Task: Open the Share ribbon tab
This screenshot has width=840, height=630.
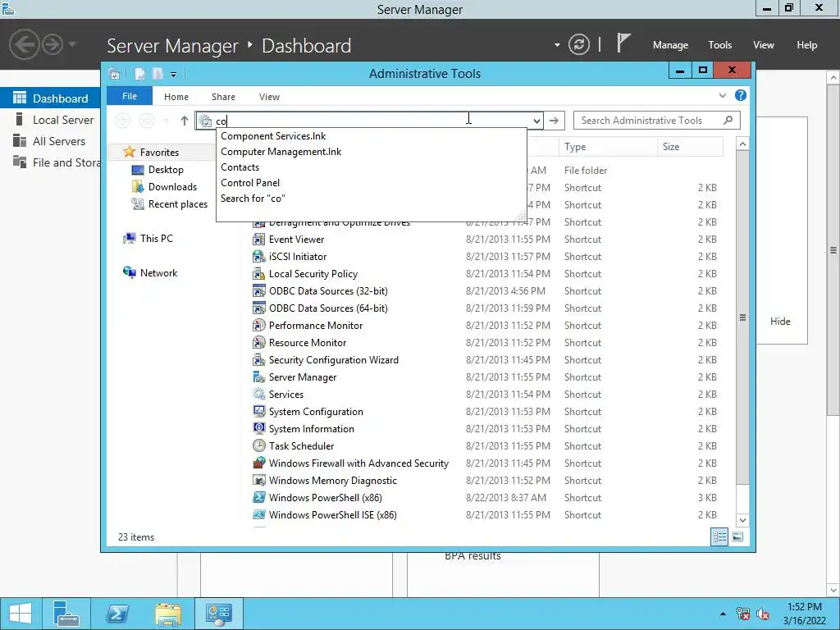Action: pyautogui.click(x=223, y=97)
